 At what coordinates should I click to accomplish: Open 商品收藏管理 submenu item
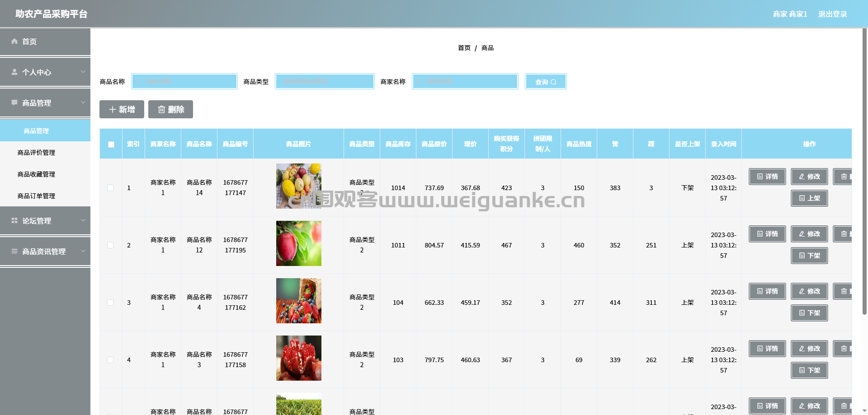45,174
